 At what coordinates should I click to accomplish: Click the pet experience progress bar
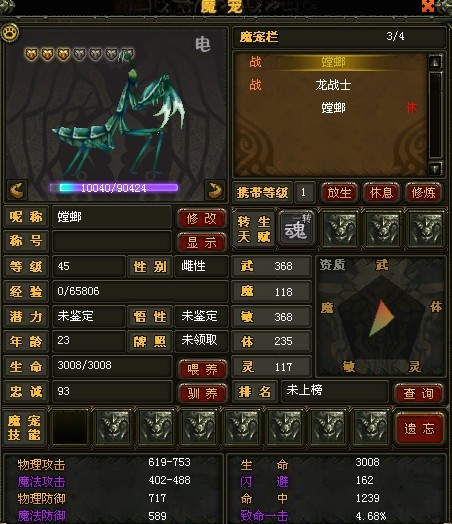pyautogui.click(x=114, y=188)
